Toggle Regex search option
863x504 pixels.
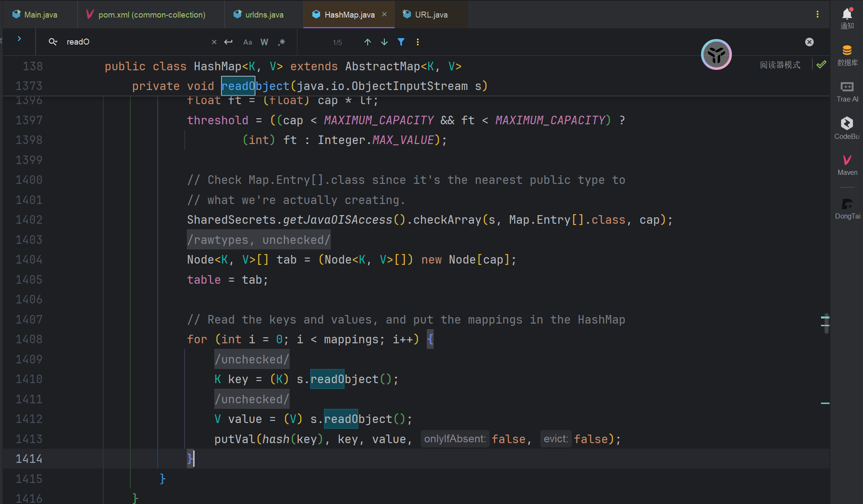(281, 42)
